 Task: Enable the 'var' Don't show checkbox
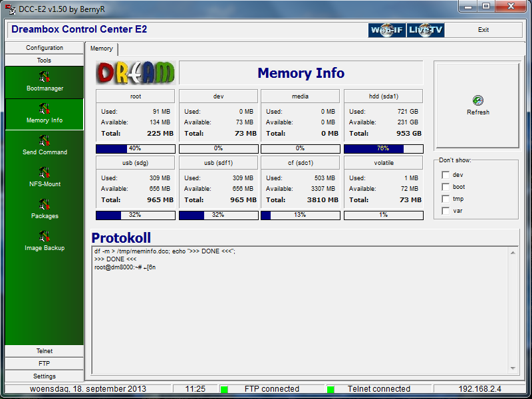[446, 211]
